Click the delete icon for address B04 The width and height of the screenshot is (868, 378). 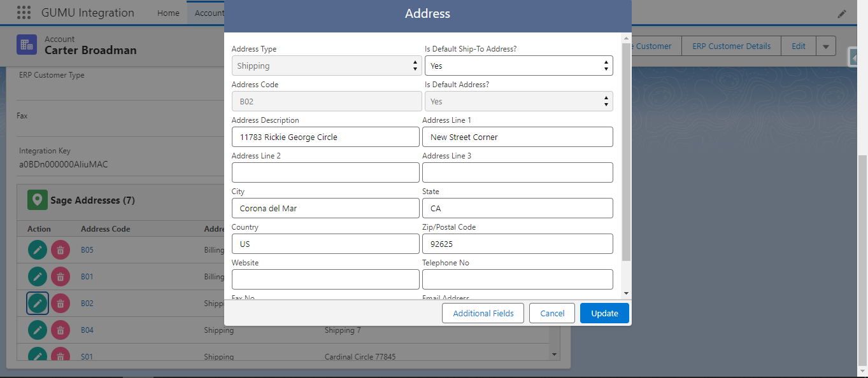60,330
